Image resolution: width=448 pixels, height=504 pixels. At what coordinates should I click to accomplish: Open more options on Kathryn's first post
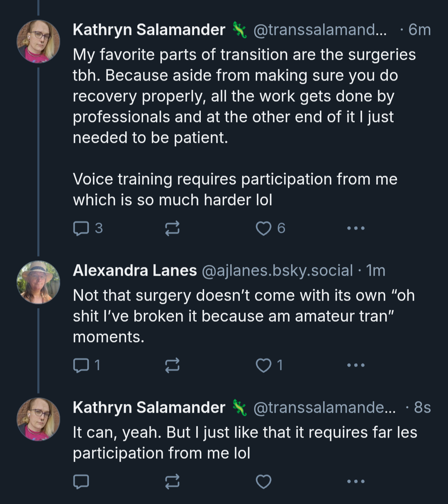[356, 228]
